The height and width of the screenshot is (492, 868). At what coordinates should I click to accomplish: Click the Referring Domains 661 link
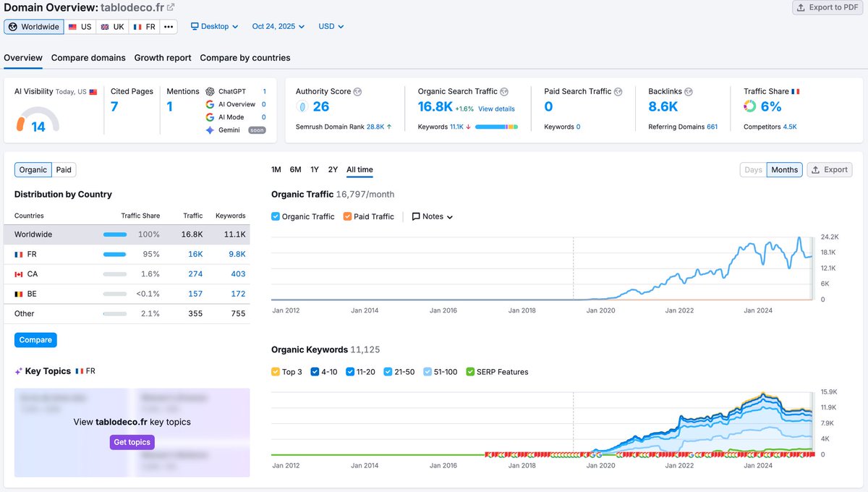[712, 127]
